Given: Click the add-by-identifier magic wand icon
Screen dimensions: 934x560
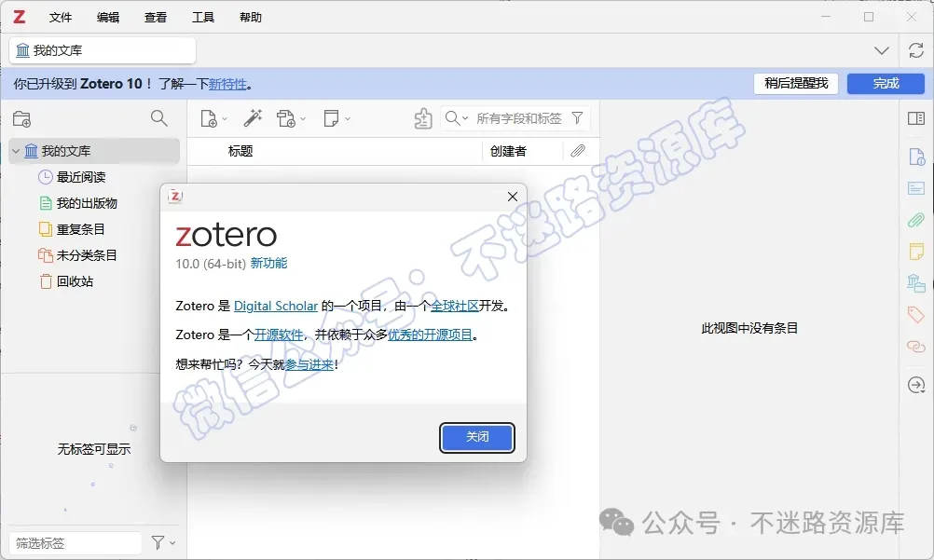Looking at the screenshot, I should click(x=253, y=118).
